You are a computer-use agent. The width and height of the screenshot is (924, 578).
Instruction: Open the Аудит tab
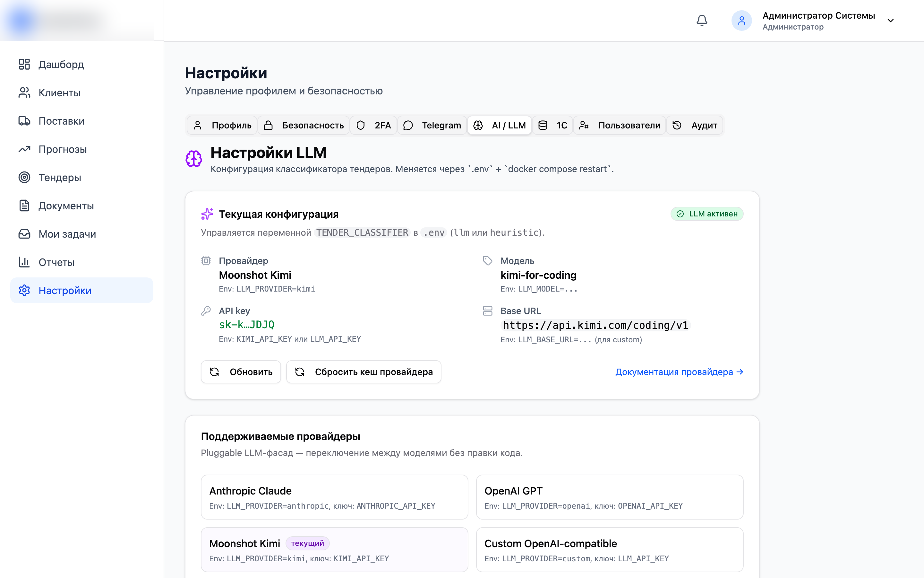coord(695,125)
